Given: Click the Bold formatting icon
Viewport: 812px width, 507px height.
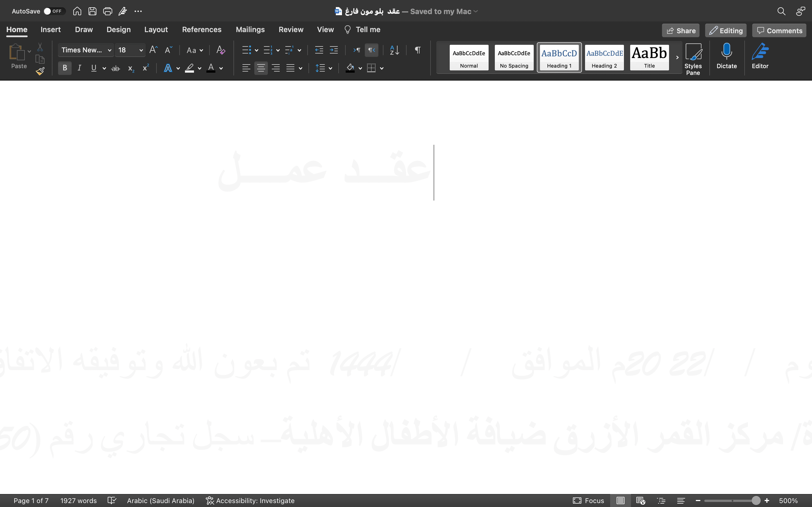Looking at the screenshot, I should click(x=64, y=68).
